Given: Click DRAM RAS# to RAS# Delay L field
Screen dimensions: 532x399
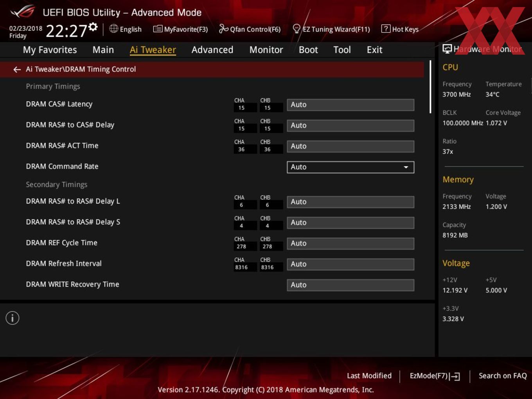Looking at the screenshot, I should pos(350,202).
